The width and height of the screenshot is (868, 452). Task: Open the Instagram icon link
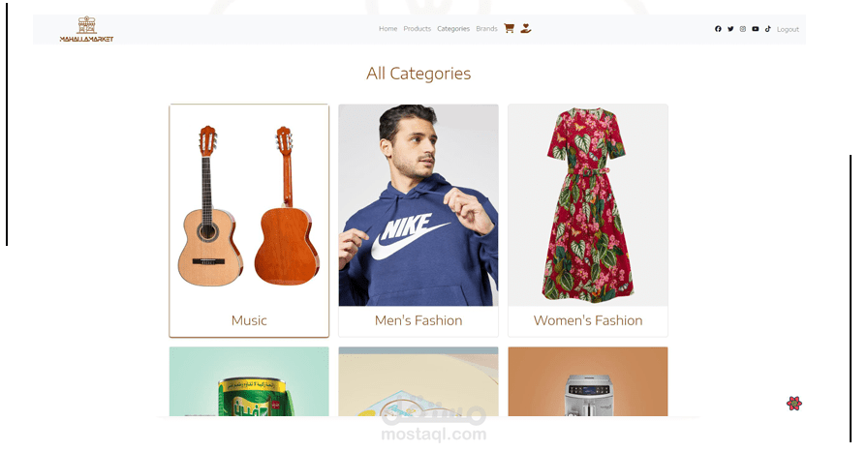pyautogui.click(x=743, y=29)
